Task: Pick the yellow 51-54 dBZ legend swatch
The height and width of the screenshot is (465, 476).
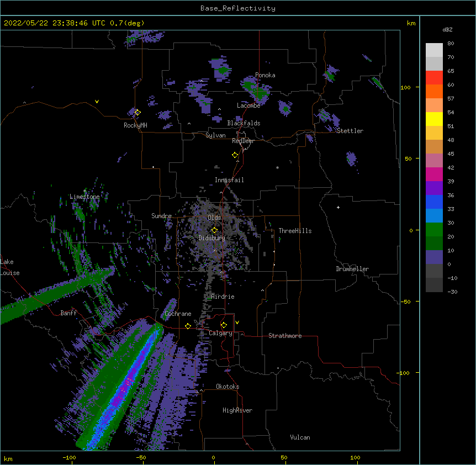Action: point(434,119)
